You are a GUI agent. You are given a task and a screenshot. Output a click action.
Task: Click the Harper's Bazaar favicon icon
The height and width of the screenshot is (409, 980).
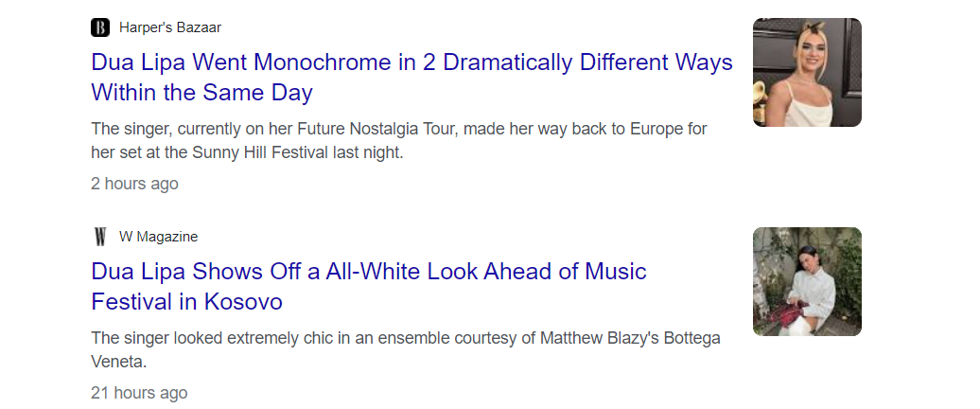click(x=100, y=27)
